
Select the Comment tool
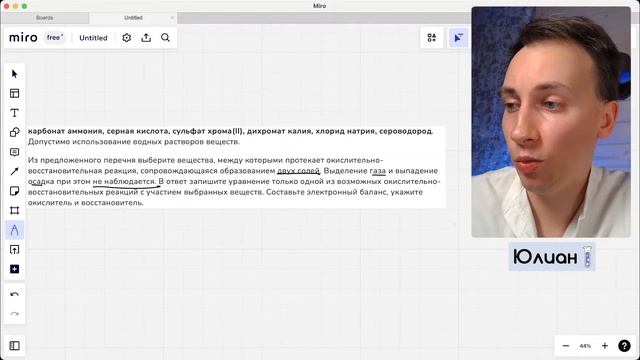(x=14, y=152)
